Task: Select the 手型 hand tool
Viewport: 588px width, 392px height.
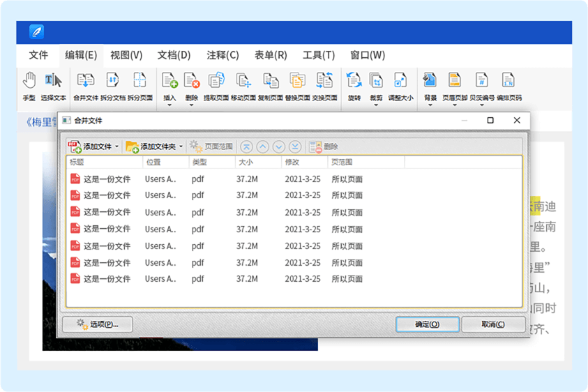Action: tap(29, 82)
